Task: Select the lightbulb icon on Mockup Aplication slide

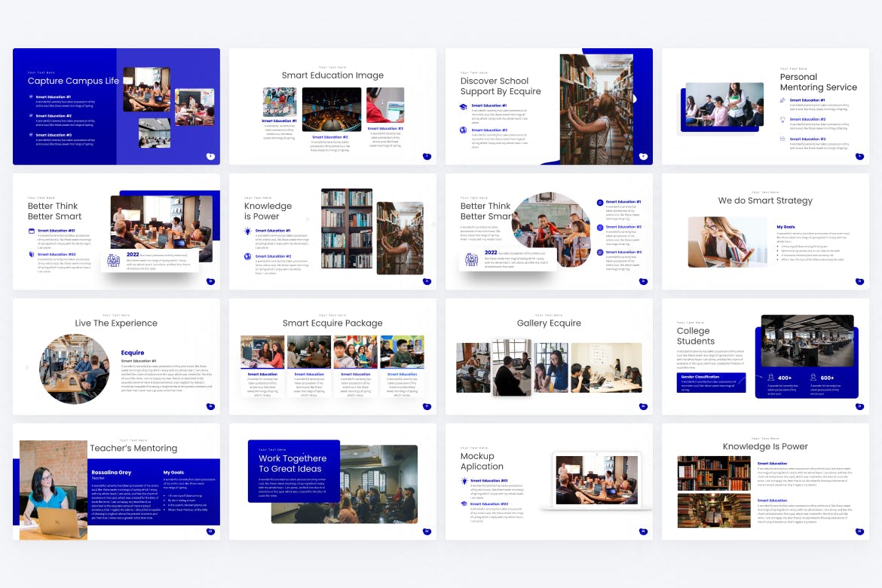Action: (x=464, y=481)
